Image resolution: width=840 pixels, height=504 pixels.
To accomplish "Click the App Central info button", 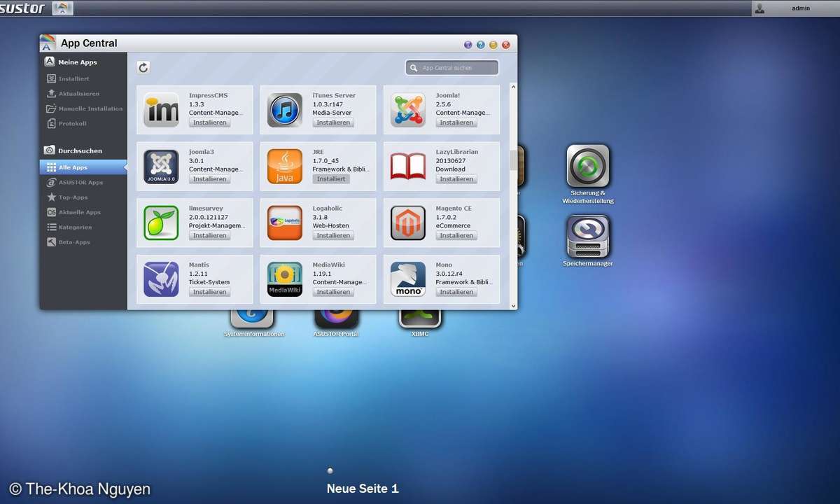I will click(468, 45).
